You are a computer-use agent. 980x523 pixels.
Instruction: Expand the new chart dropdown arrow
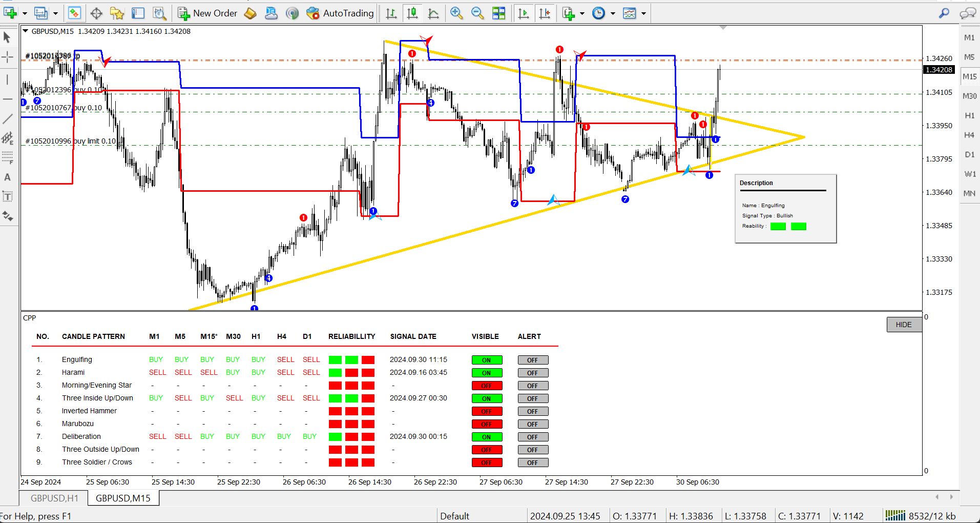tap(25, 13)
